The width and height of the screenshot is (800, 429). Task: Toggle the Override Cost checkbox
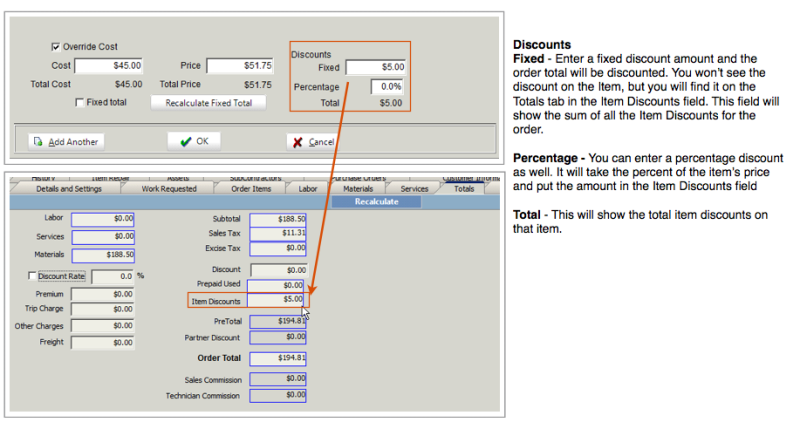tap(56, 47)
